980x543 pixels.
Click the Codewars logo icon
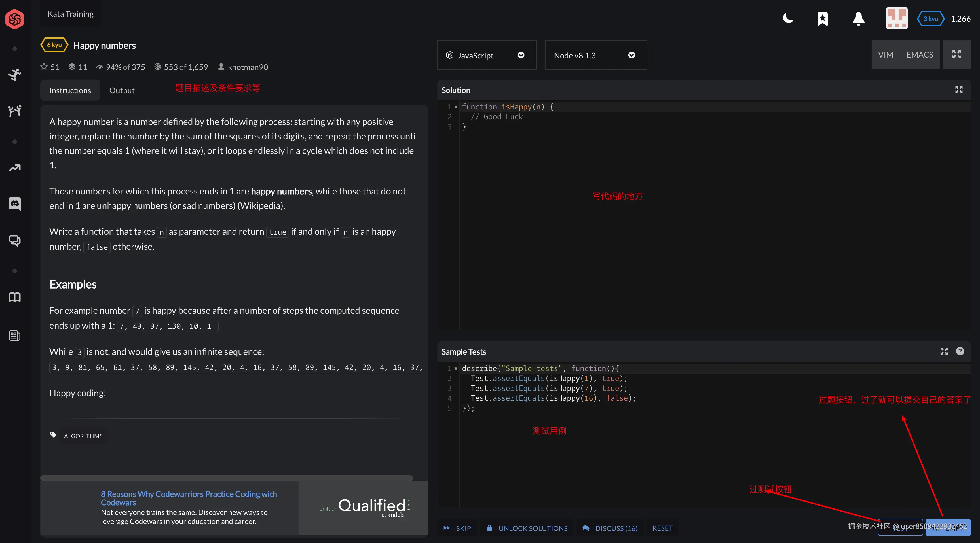coord(15,19)
